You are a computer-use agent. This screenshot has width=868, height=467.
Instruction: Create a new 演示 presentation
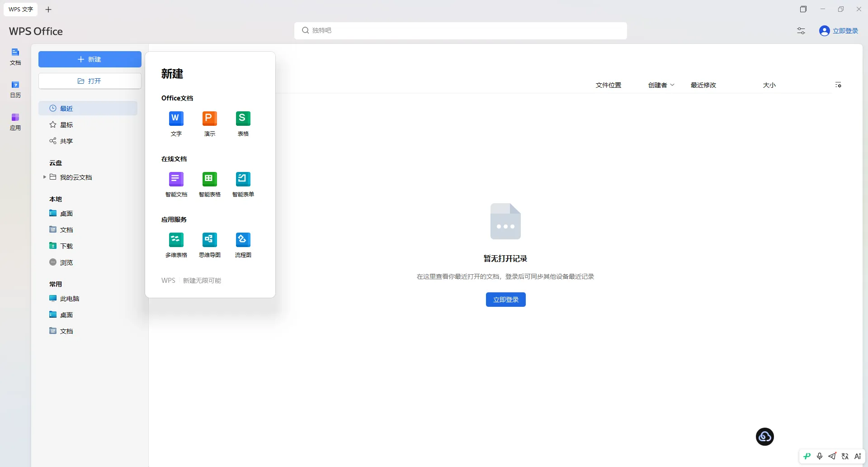click(x=209, y=124)
